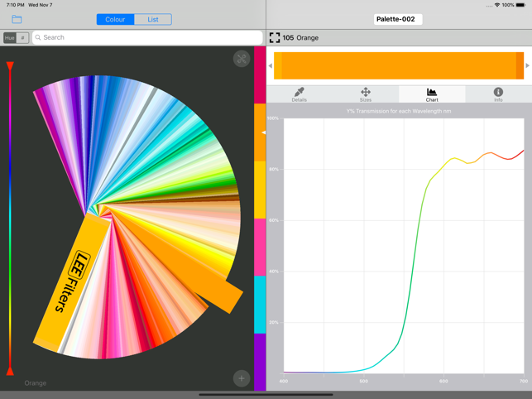
Task: Open the Sizes tab with arrows icon
Action: point(365,94)
